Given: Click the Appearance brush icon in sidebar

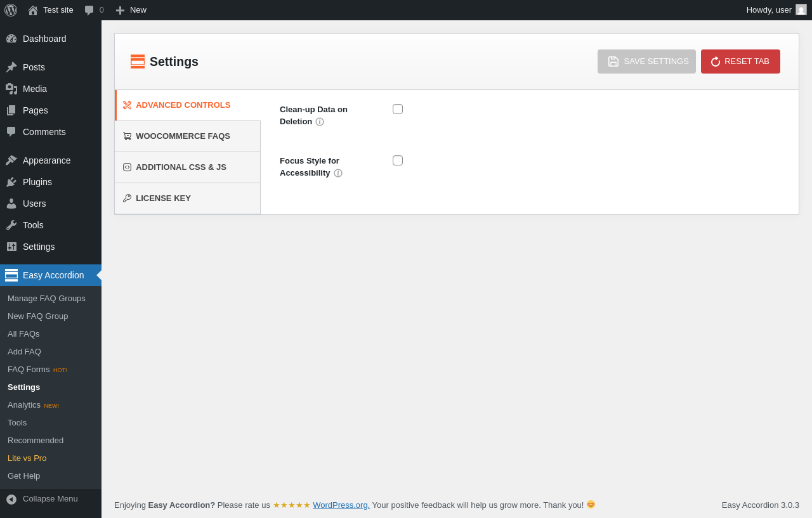Looking at the screenshot, I should (11, 160).
